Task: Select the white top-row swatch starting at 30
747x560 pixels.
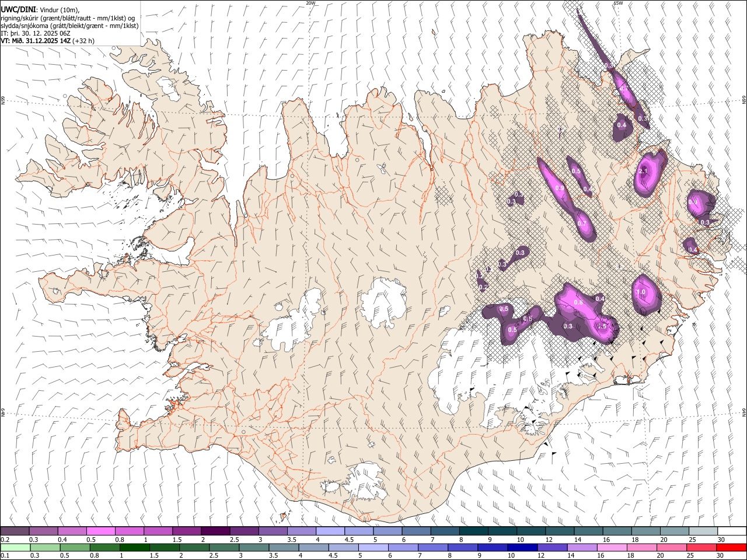Action: tap(732, 531)
